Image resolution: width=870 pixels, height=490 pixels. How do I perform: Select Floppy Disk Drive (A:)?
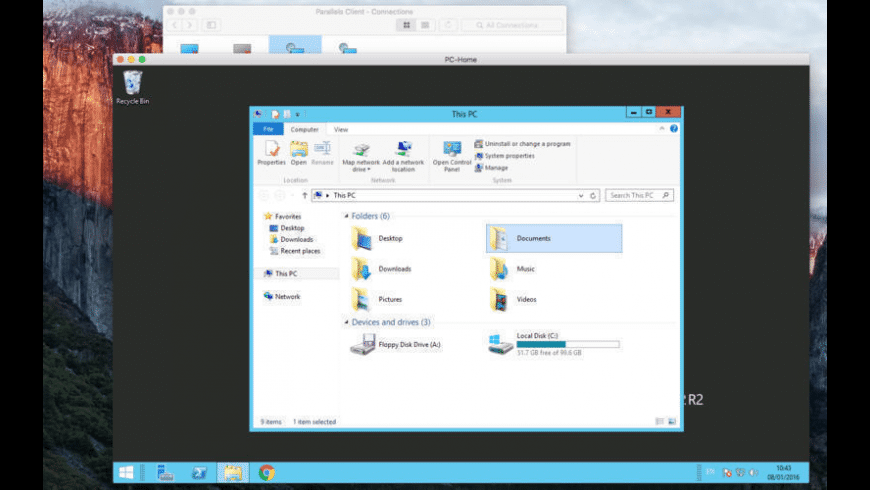(x=396, y=345)
